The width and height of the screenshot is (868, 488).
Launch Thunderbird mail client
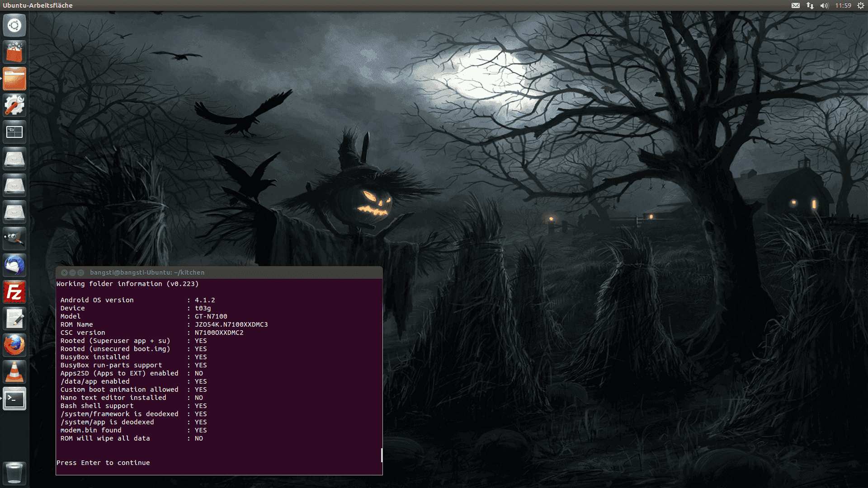point(14,265)
